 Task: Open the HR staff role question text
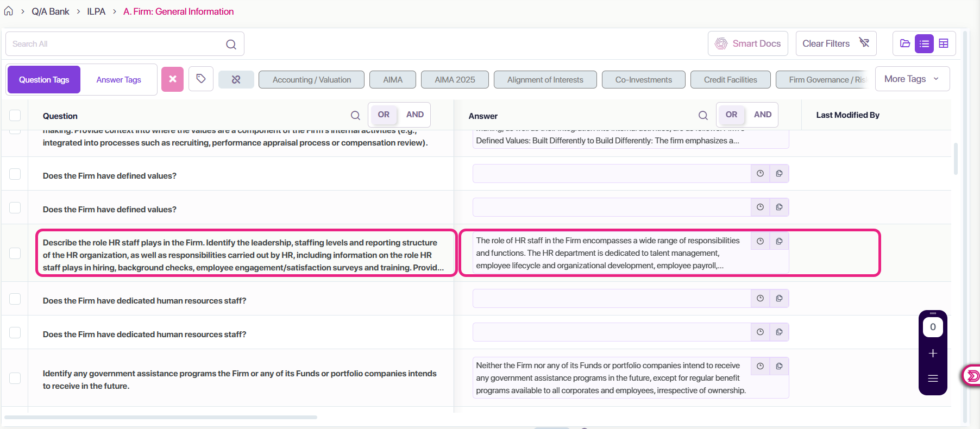pyautogui.click(x=243, y=255)
